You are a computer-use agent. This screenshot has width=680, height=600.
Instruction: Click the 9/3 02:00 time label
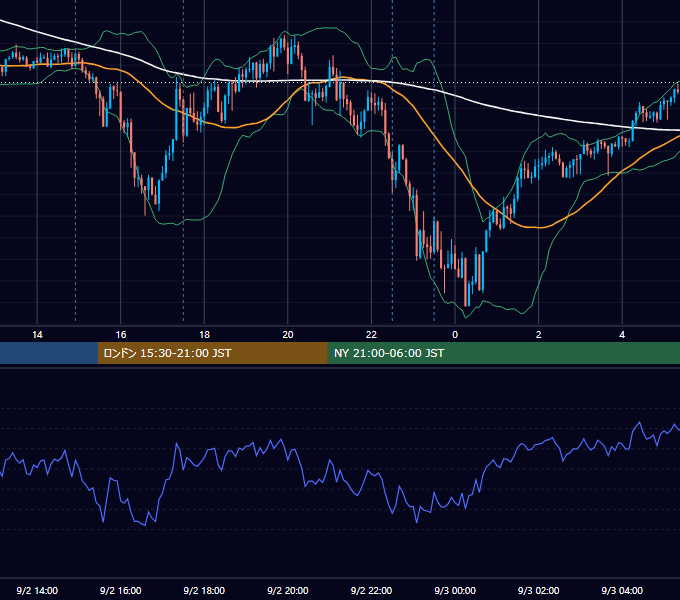click(539, 590)
